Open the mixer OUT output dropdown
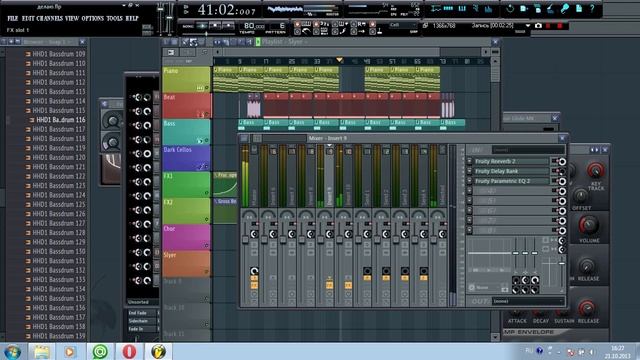Screen dimensions: 640x360 coord(528,301)
